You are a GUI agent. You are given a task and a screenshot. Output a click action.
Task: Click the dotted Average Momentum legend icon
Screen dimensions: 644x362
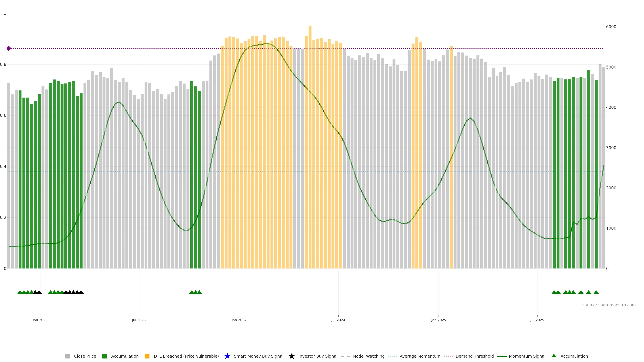[x=392, y=356]
